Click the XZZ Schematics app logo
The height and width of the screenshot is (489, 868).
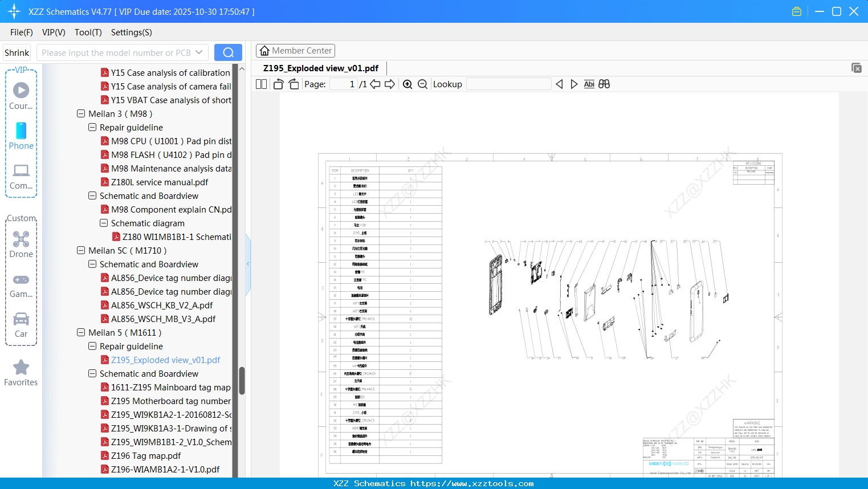14,11
